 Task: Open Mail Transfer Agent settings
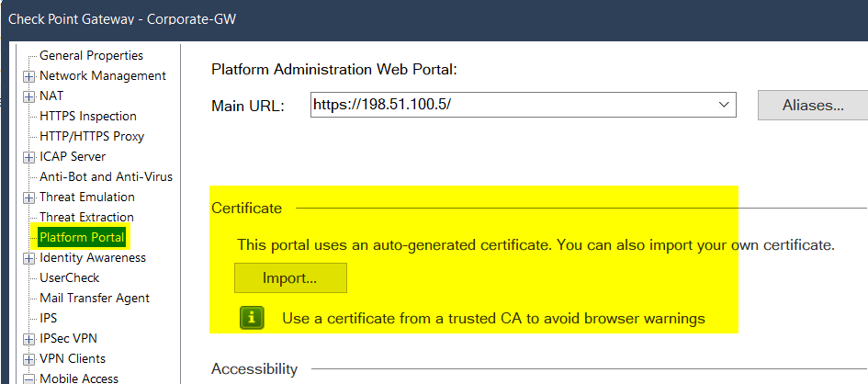pyautogui.click(x=95, y=299)
